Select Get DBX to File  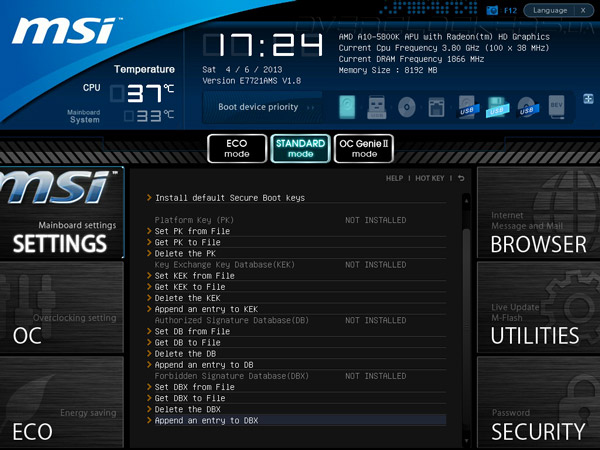[x=297, y=398]
